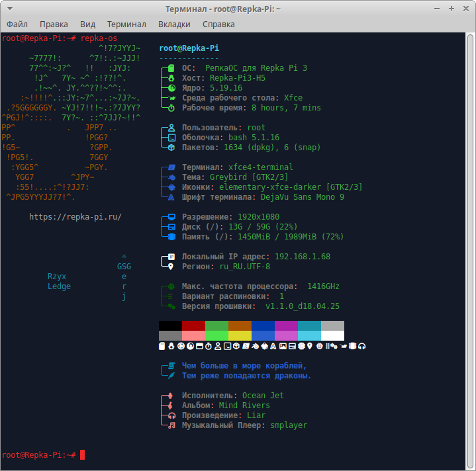This screenshot has height=471, width=476.
Task: Click the package cube icon beside Пакетов
Action: [171, 148]
